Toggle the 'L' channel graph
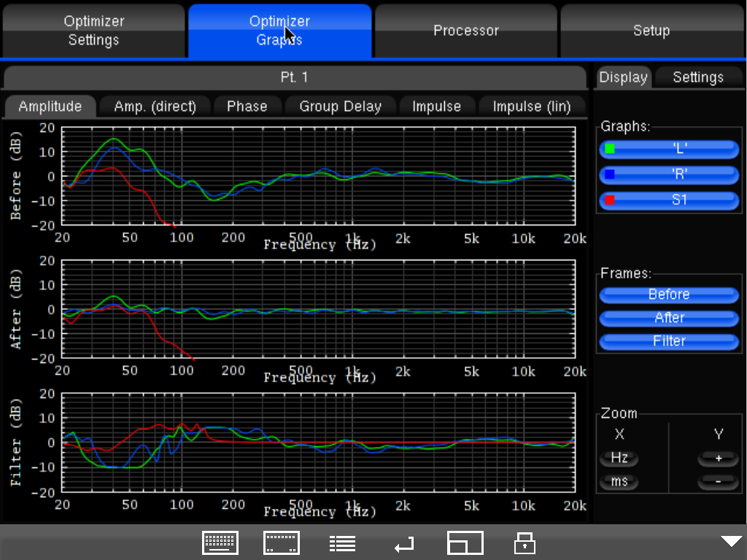747x560 pixels. pyautogui.click(x=669, y=149)
